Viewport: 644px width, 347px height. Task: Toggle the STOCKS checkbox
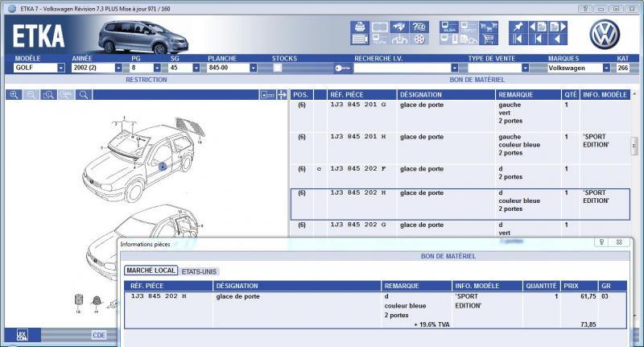(x=278, y=68)
